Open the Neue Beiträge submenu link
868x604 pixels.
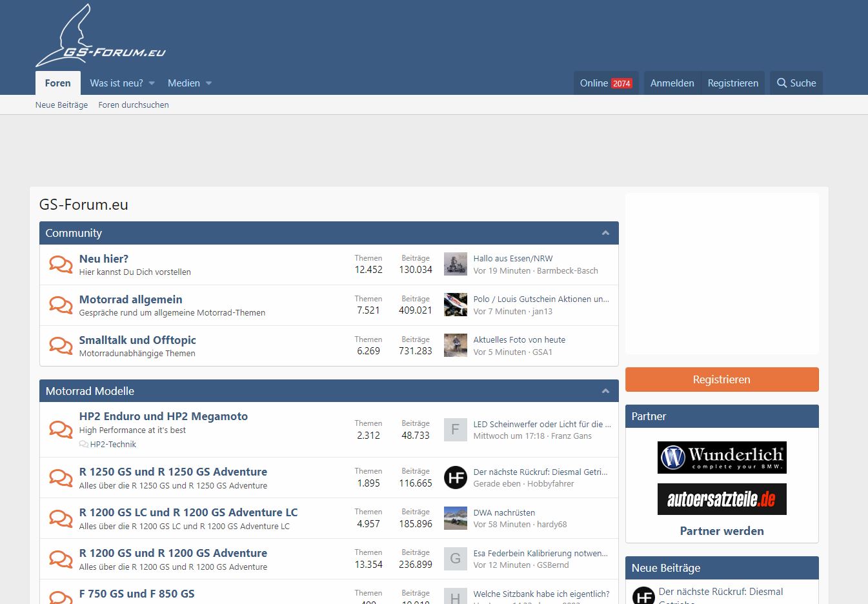[61, 105]
